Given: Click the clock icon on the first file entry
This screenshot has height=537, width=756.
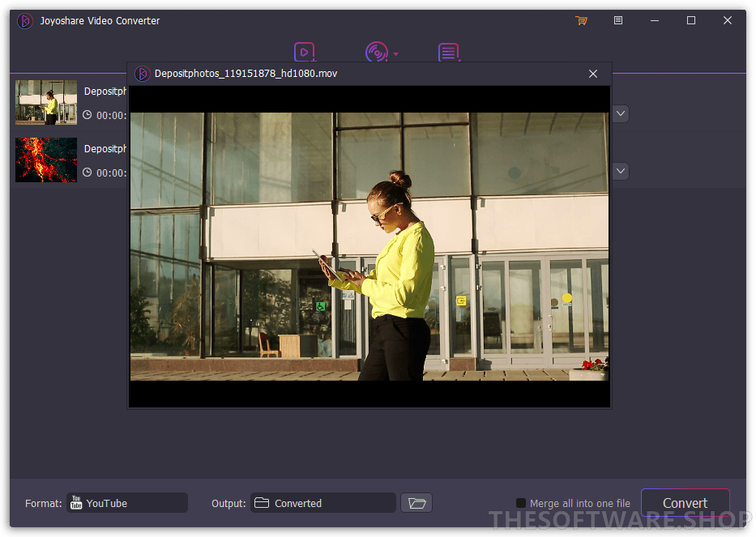Looking at the screenshot, I should [88, 114].
